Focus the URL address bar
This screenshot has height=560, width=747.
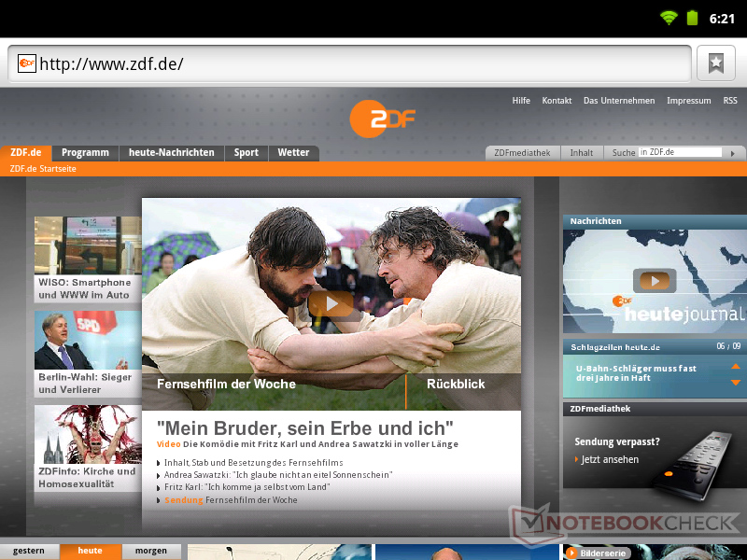point(349,63)
